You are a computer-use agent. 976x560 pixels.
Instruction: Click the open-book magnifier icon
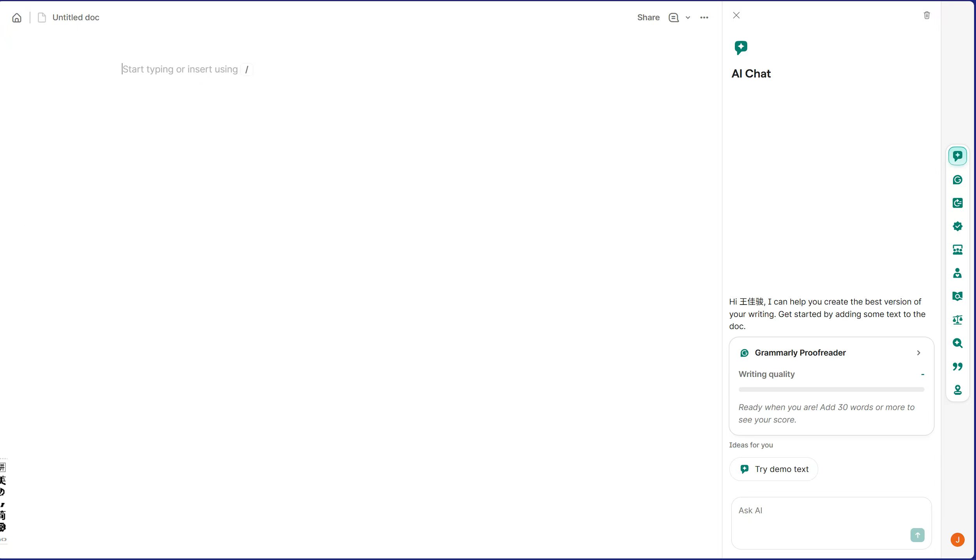957,296
